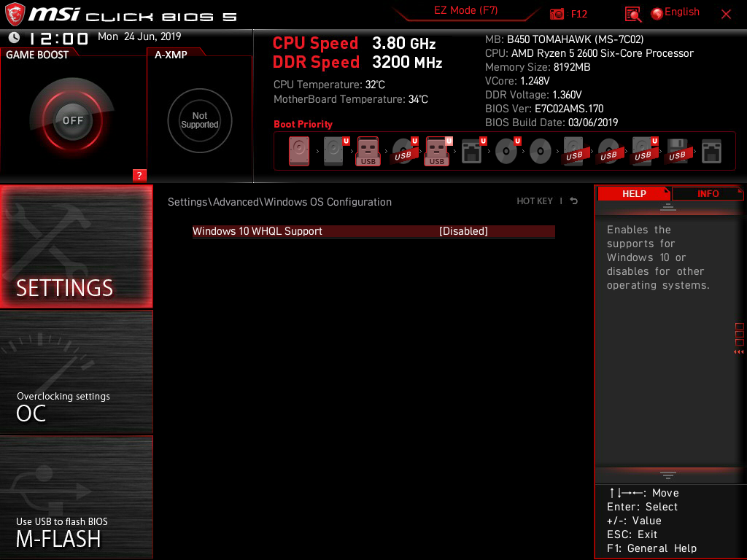Select the UEFI USB hard disk boot icon

(x=644, y=151)
